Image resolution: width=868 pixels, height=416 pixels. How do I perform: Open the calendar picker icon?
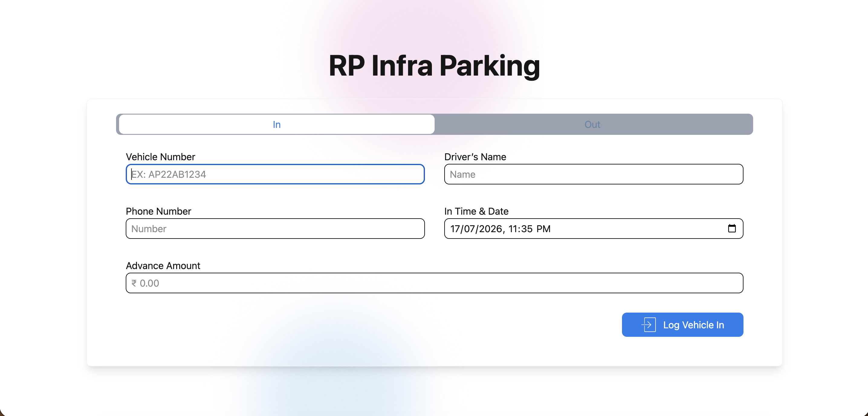[731, 229]
